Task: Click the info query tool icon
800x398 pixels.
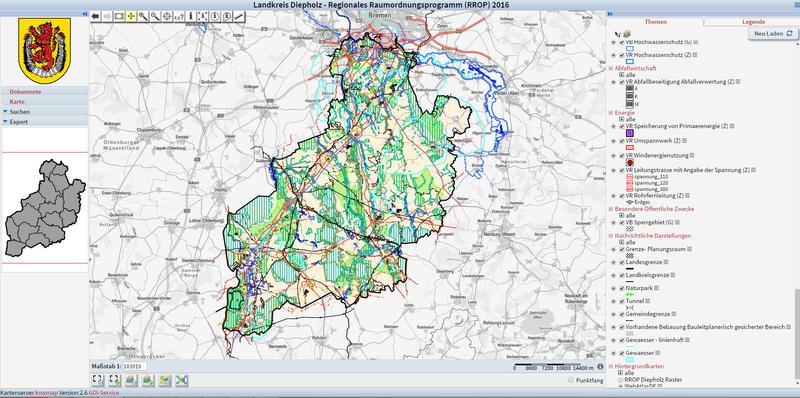Action: point(191,16)
